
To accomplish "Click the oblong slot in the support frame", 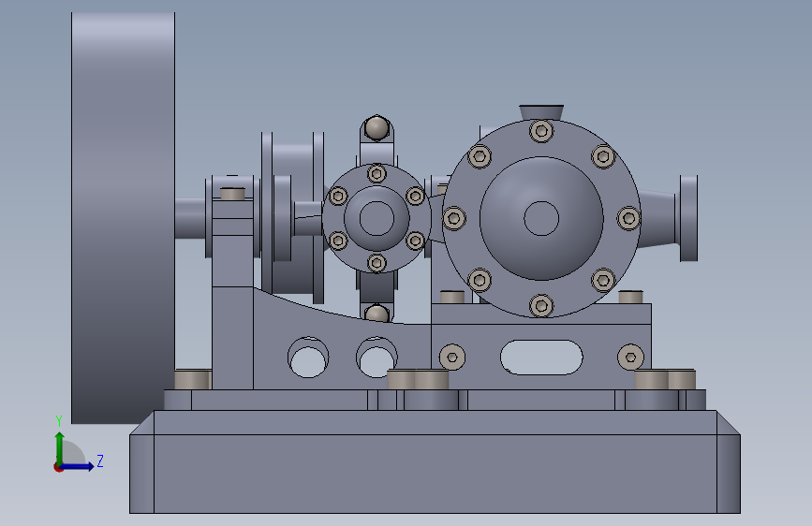I will tap(541, 358).
